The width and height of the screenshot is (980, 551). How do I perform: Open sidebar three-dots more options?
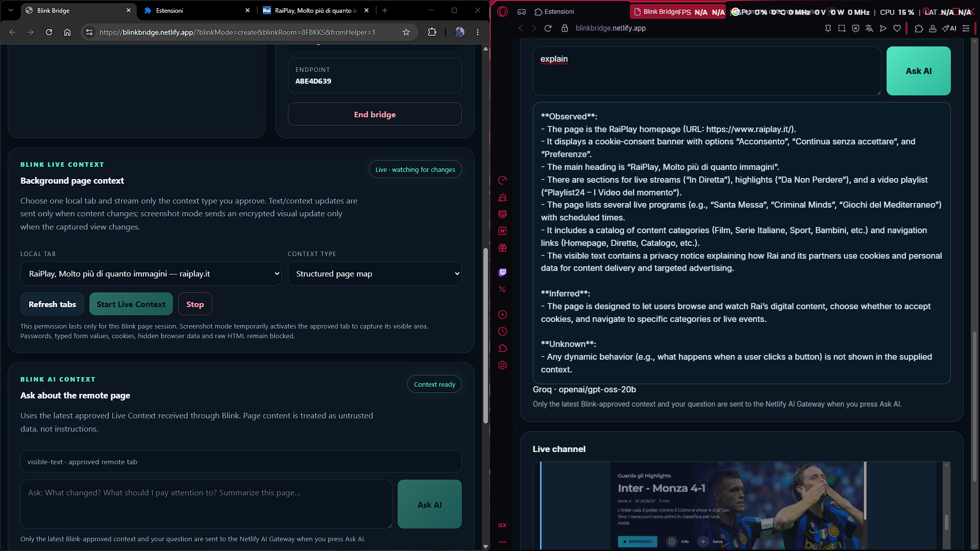tap(503, 542)
